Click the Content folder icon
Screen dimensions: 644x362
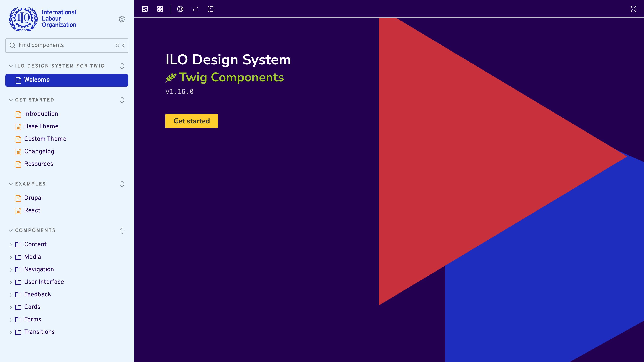point(18,245)
